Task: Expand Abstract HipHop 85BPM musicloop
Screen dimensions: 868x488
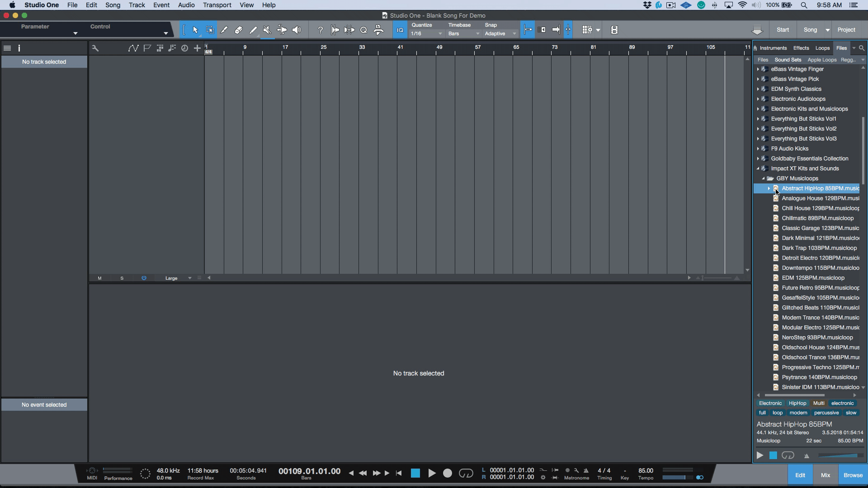Action: click(x=769, y=188)
